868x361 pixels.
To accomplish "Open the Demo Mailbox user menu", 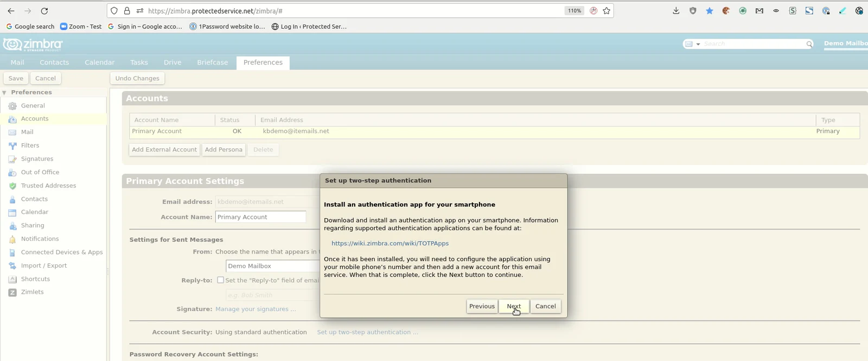I will point(846,43).
